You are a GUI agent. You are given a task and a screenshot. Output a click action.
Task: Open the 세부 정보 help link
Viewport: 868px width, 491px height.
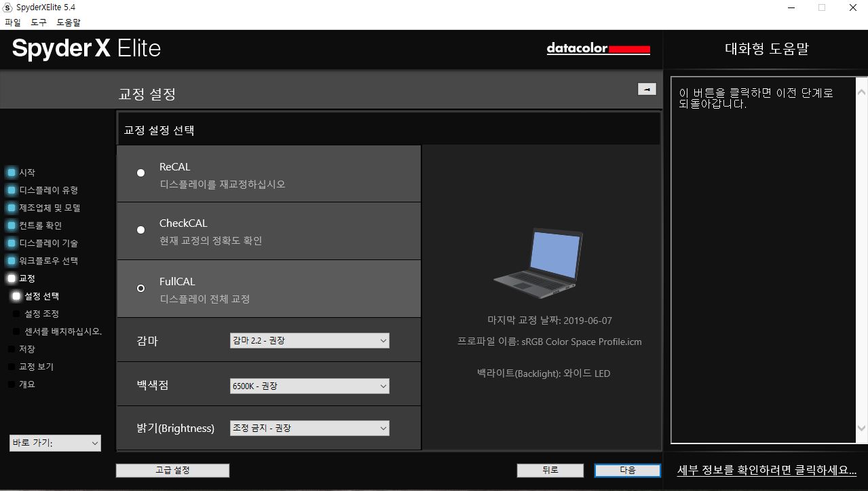[x=767, y=470]
